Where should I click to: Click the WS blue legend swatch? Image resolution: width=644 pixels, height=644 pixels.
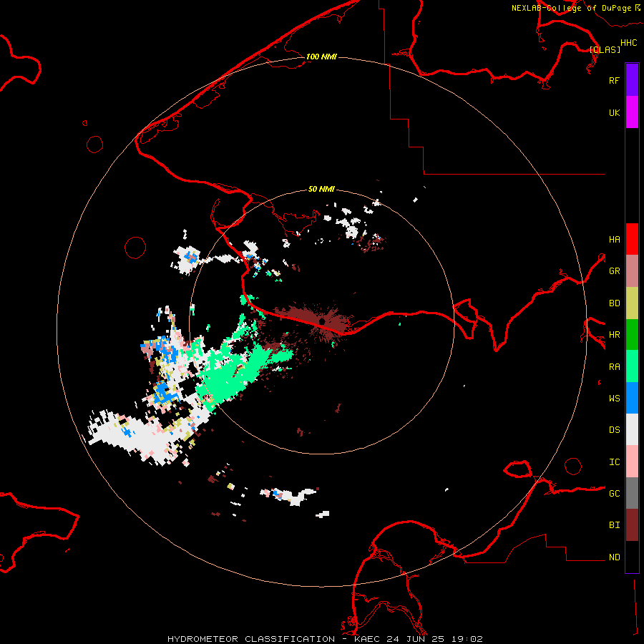(632, 398)
